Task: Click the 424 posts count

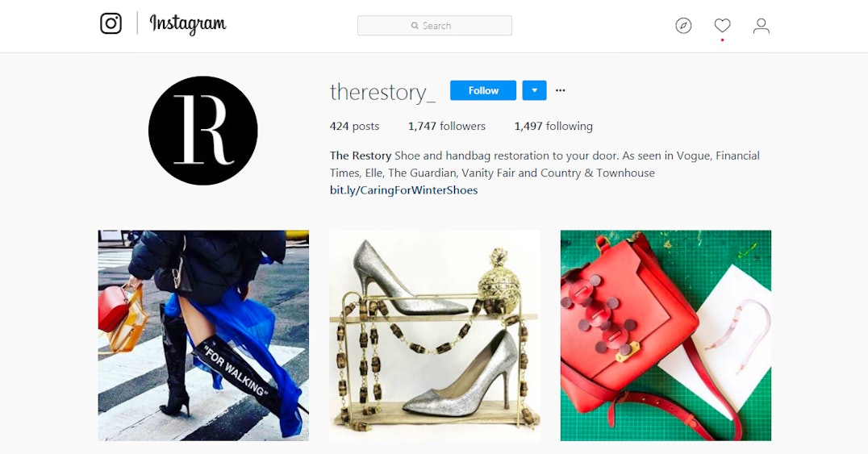Action: pos(354,127)
